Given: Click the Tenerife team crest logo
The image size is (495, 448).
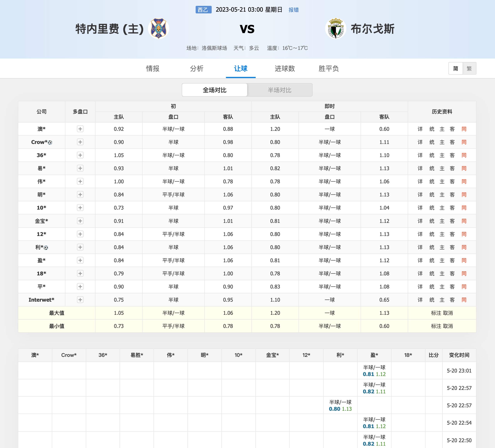Looking at the screenshot, I should pos(158,29).
